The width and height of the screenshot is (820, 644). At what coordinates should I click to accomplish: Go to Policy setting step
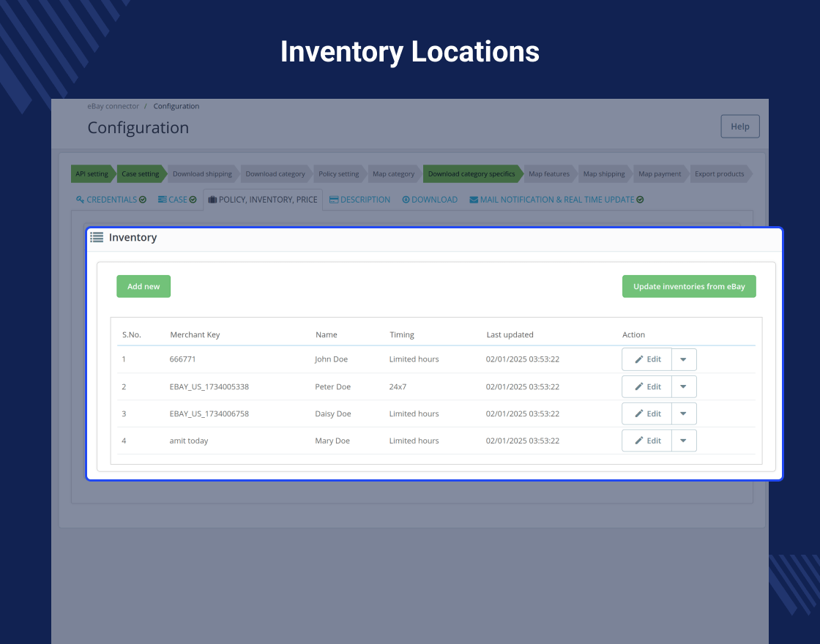pos(339,174)
